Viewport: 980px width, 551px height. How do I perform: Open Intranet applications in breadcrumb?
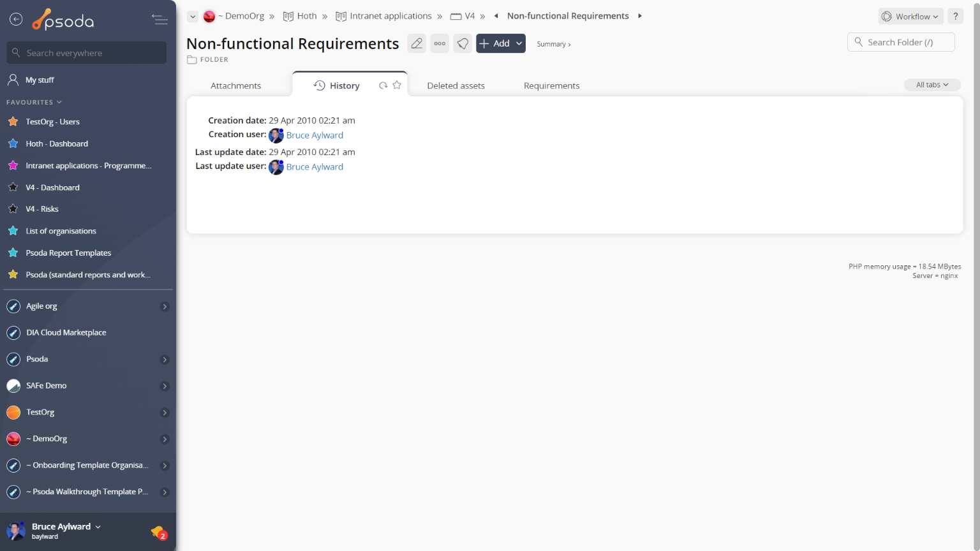[390, 16]
